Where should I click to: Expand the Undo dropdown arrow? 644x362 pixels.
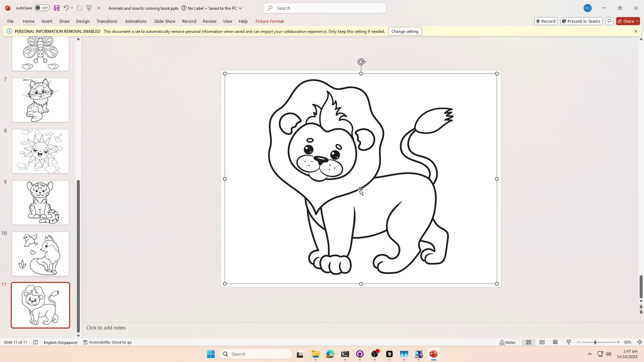71,8
